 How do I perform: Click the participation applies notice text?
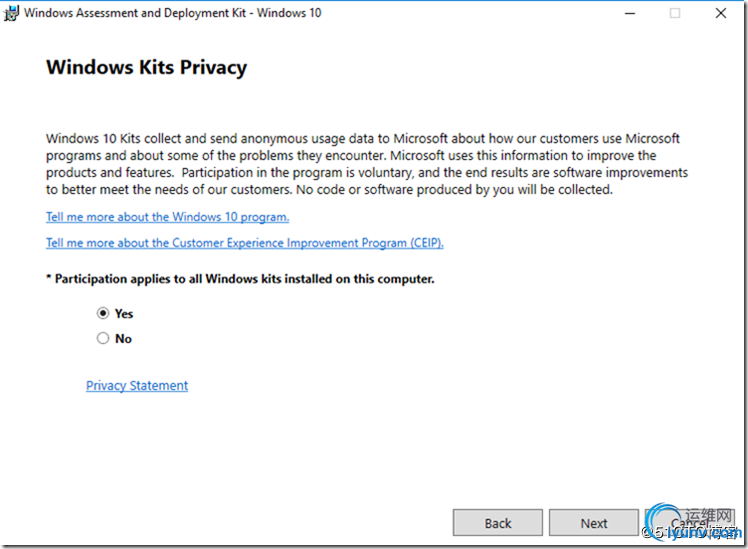point(240,279)
